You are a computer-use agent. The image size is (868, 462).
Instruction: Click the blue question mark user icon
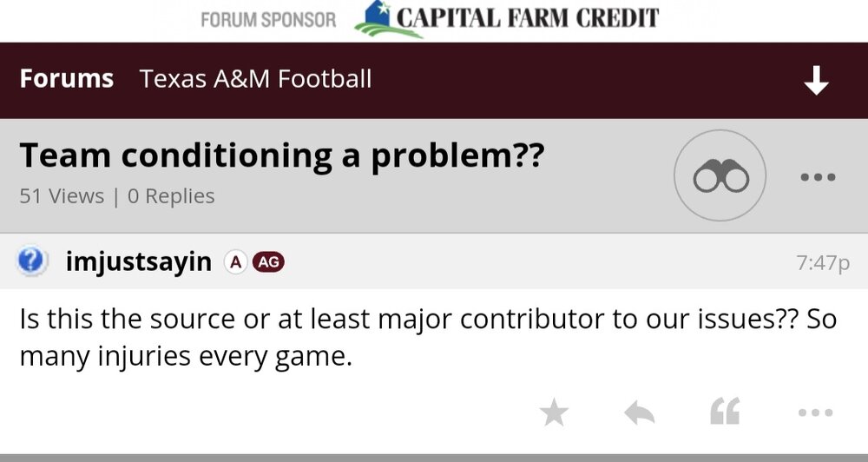pos(31,261)
